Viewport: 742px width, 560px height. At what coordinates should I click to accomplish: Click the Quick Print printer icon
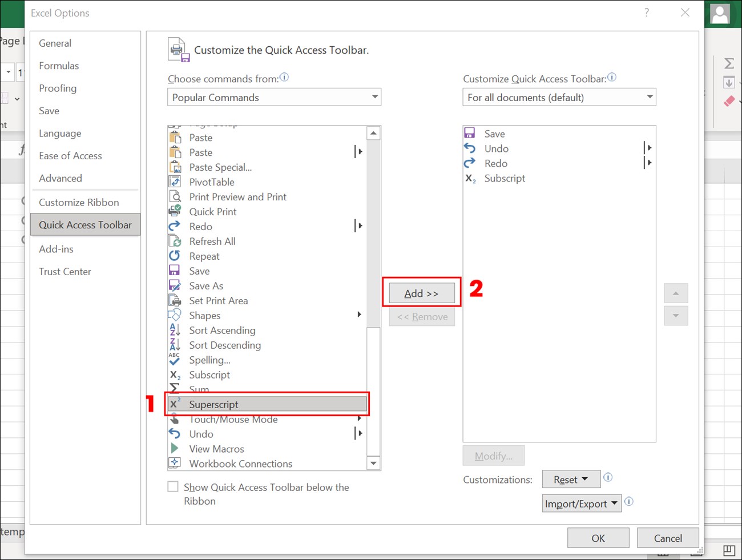pos(175,212)
